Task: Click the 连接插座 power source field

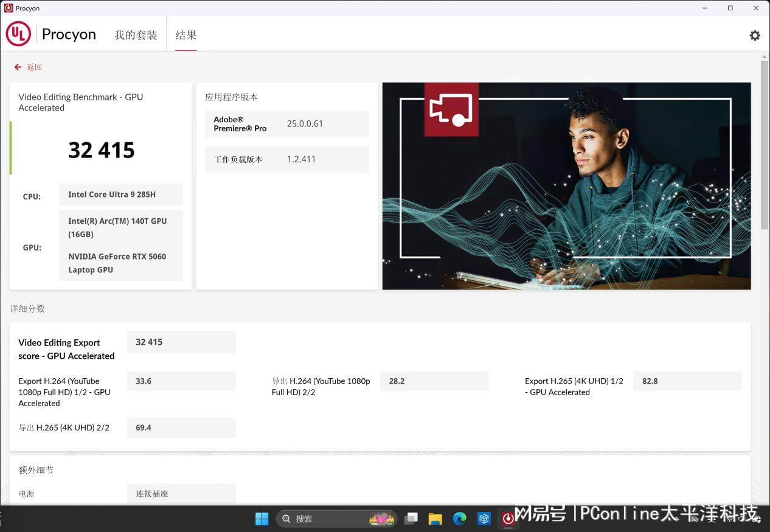Action: tap(181, 494)
